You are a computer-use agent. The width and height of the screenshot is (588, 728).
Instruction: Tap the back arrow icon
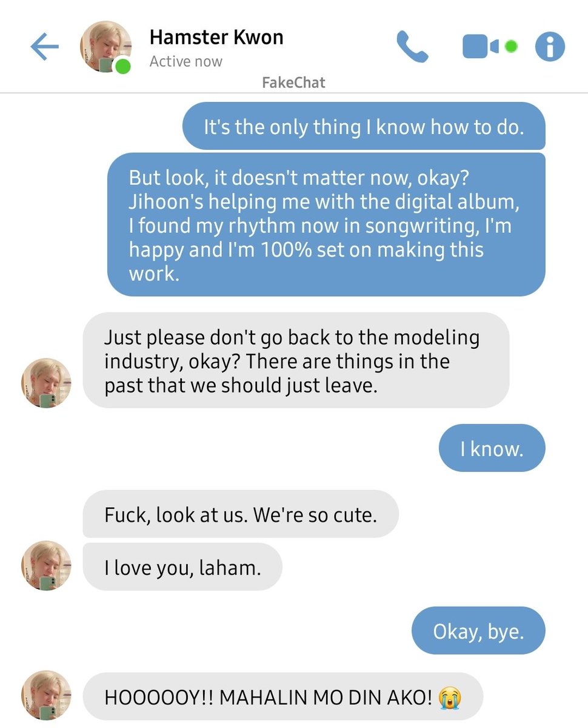44,47
